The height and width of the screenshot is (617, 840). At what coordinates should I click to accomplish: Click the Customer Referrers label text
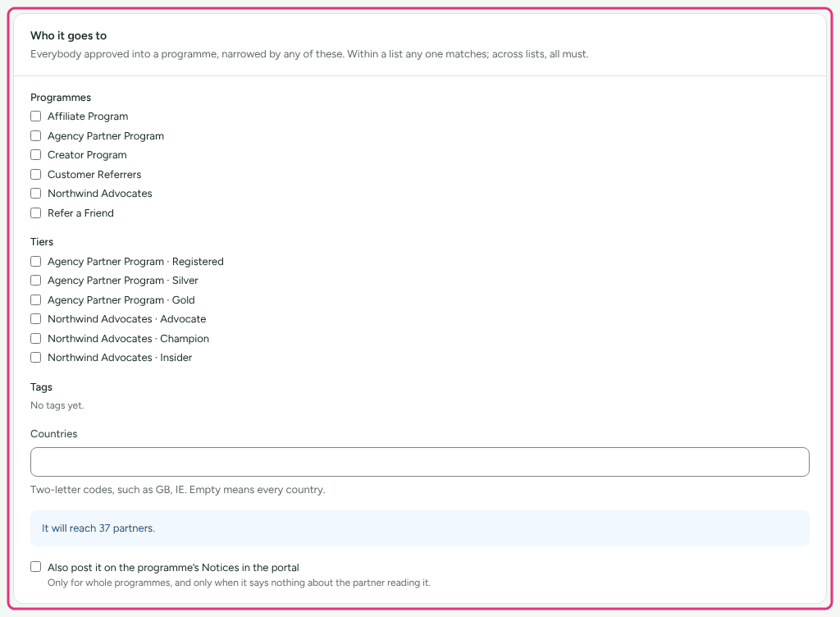[94, 175]
